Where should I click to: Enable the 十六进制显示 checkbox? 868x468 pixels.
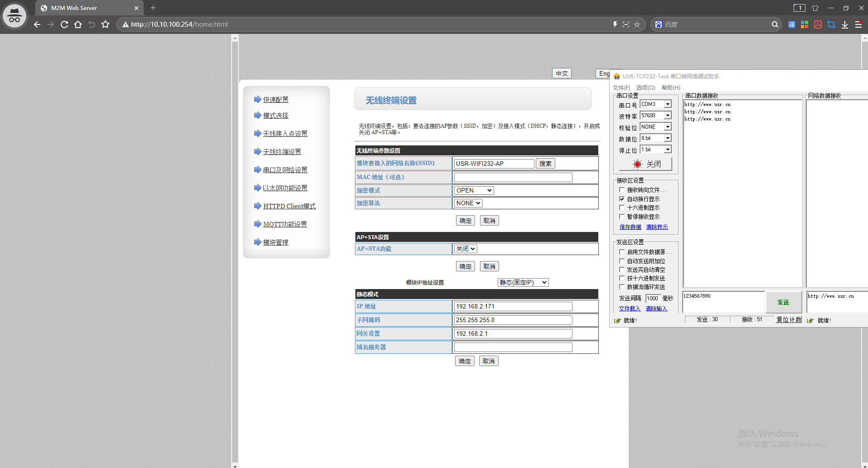pos(622,207)
